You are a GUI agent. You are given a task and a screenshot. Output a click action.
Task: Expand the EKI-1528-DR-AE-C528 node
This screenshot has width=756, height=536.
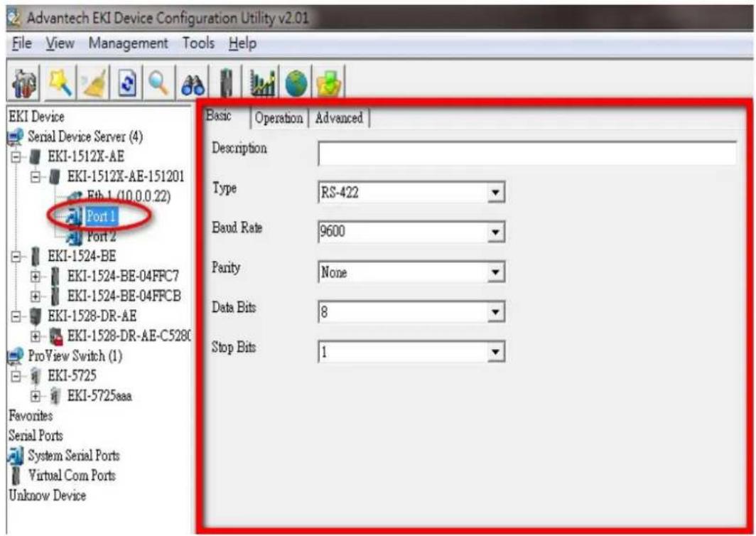36,336
